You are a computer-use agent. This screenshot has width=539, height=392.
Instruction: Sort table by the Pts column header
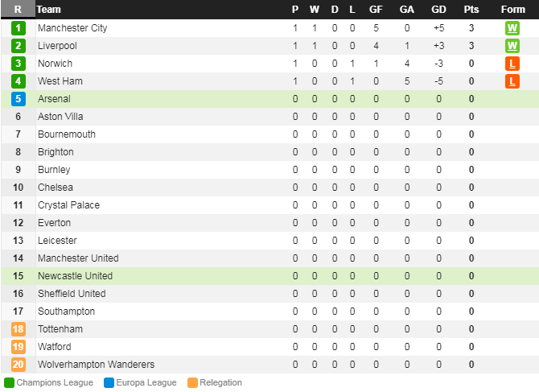click(471, 10)
